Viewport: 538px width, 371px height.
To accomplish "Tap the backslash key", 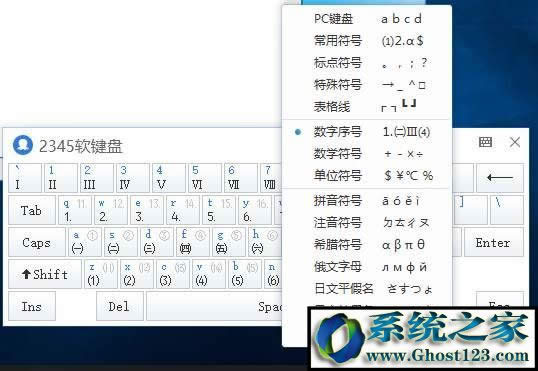I will pyautogui.click(x=507, y=210).
